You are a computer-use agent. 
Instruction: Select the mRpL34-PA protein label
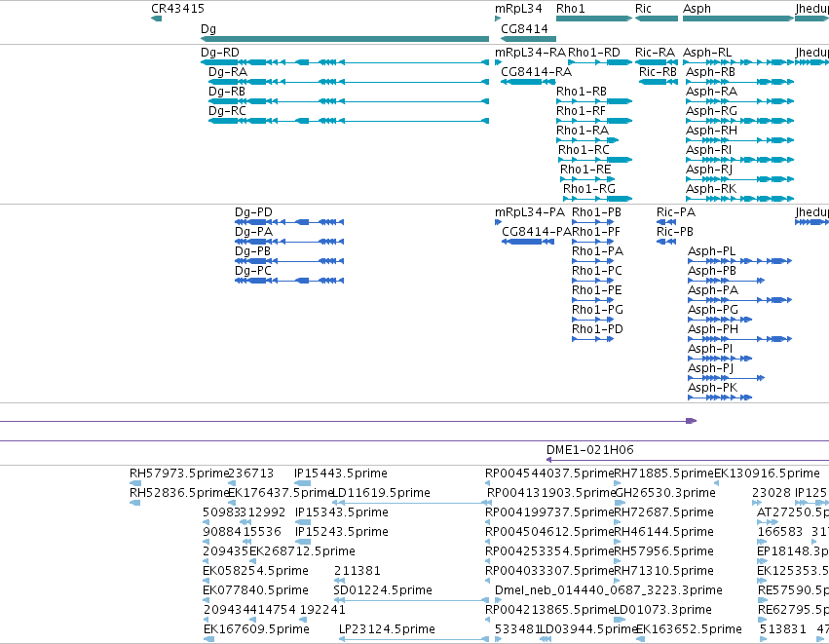[530, 212]
